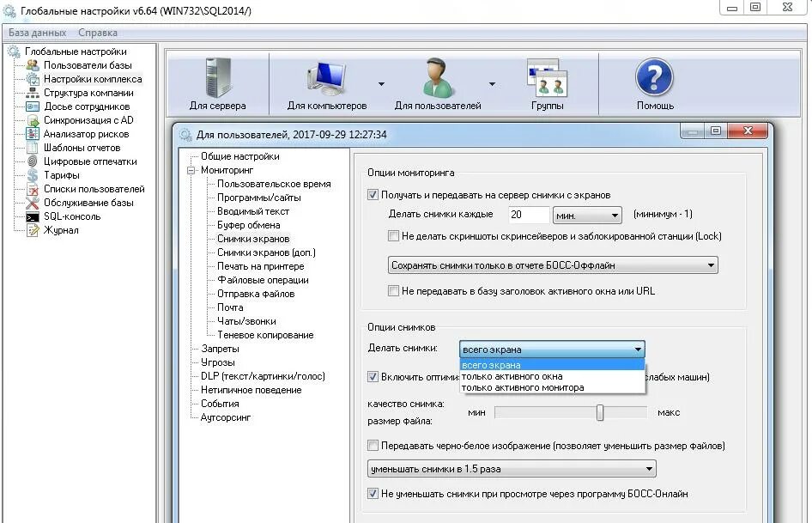Select 'Файловые операции' tree item
The width and height of the screenshot is (812, 523).
pyautogui.click(x=263, y=280)
